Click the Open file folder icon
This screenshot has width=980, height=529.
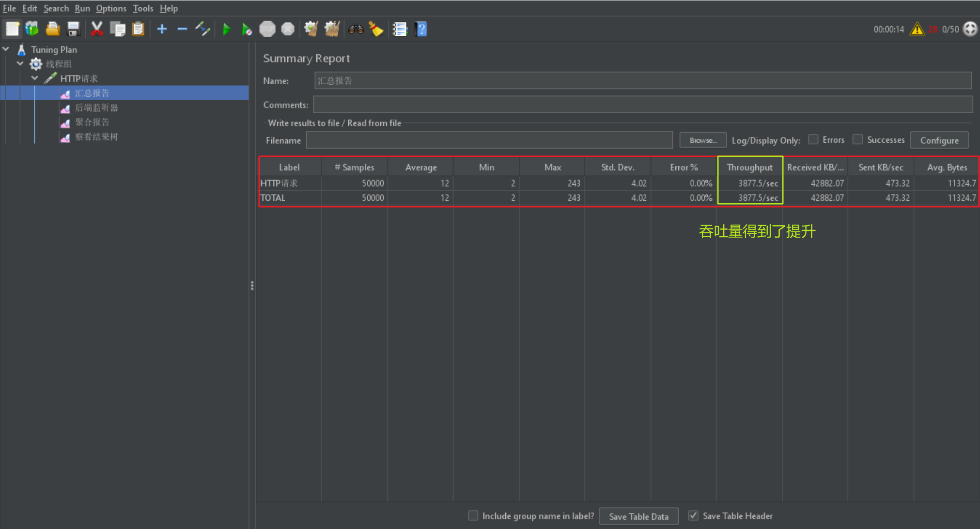[x=53, y=29]
